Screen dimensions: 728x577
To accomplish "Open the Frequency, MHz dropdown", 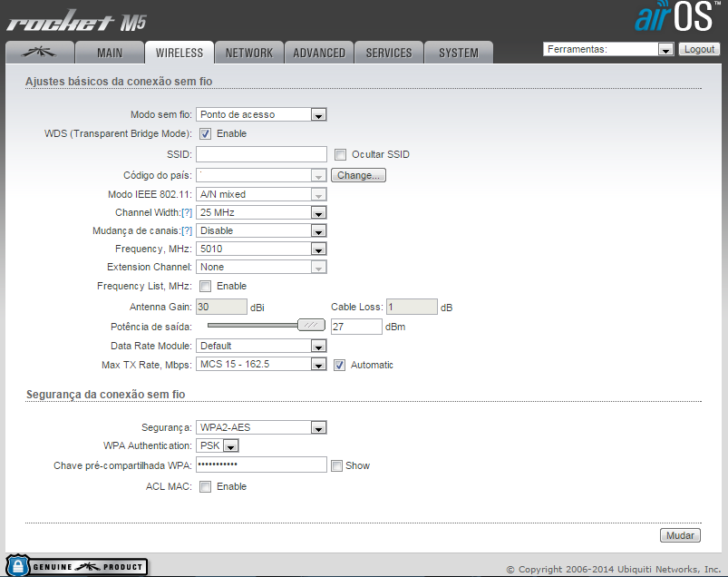I will click(x=261, y=249).
